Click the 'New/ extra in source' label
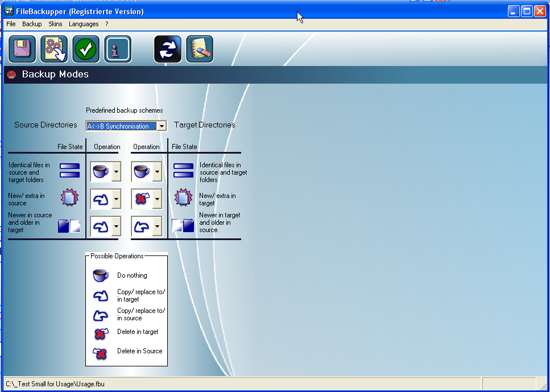 click(x=26, y=199)
